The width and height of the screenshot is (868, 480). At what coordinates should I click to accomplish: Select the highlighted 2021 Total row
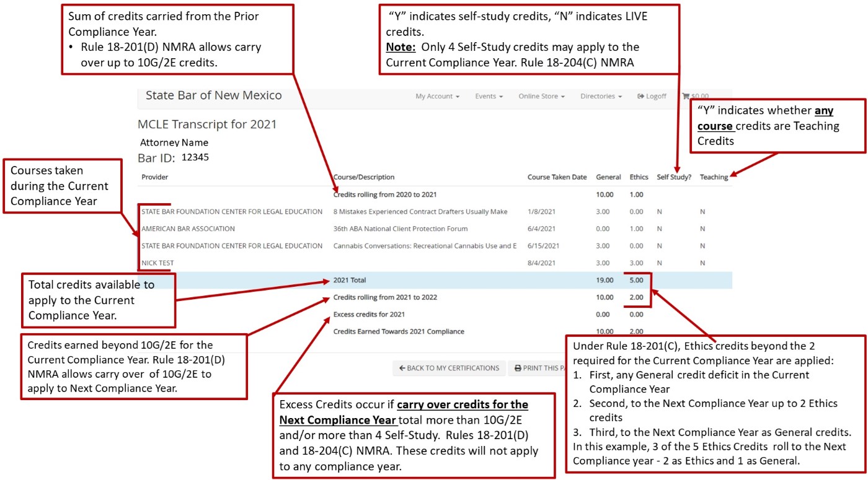pyautogui.click(x=434, y=280)
